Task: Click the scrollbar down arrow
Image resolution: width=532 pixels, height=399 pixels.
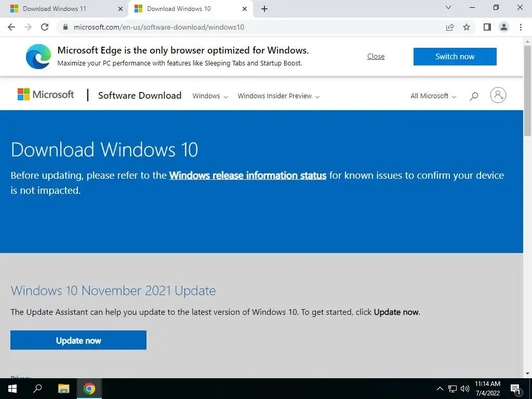Action: (x=528, y=374)
